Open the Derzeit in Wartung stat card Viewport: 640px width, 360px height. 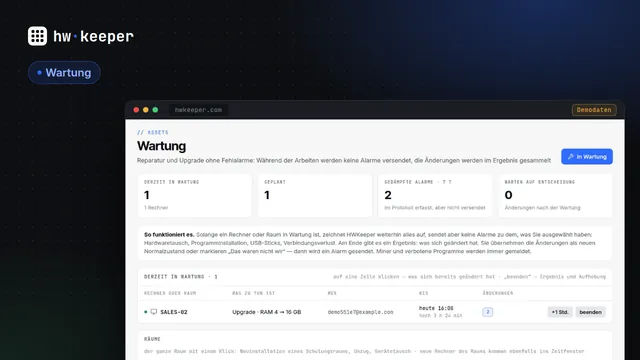click(195, 196)
